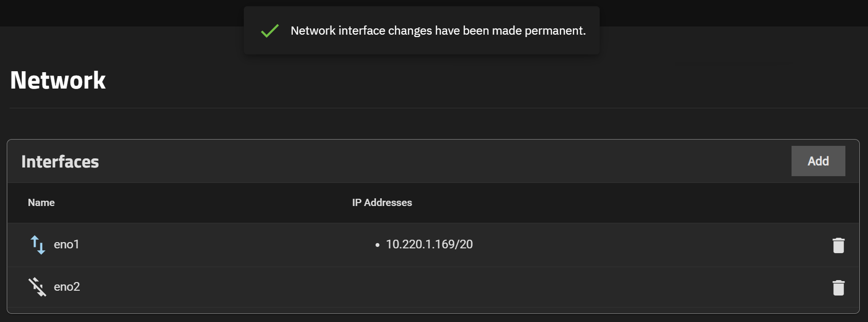
Task: Click the eno1 link-state arrows icon
Action: click(x=38, y=245)
